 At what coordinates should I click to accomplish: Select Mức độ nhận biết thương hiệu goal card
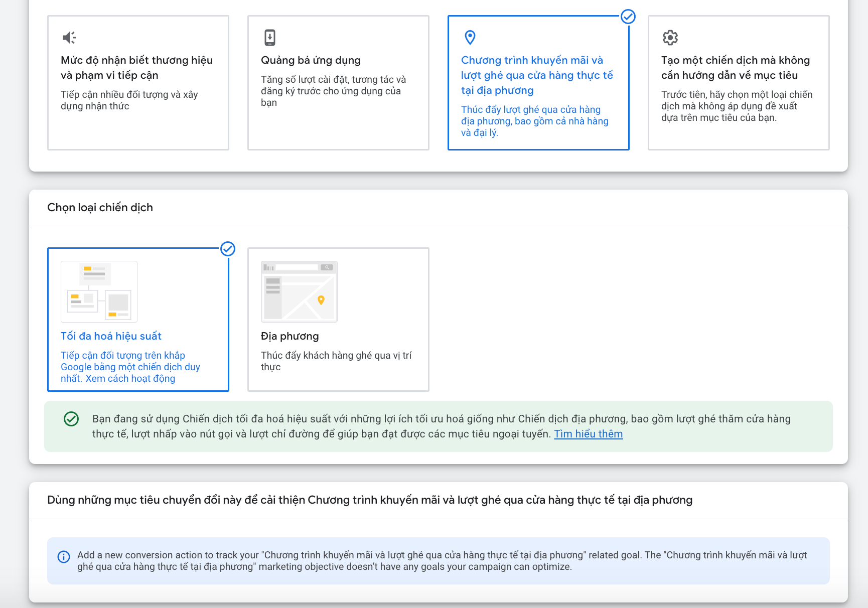[138, 83]
